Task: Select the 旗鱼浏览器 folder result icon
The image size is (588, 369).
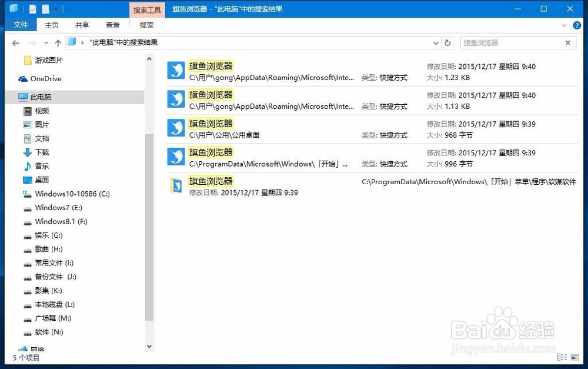Action: (x=176, y=185)
